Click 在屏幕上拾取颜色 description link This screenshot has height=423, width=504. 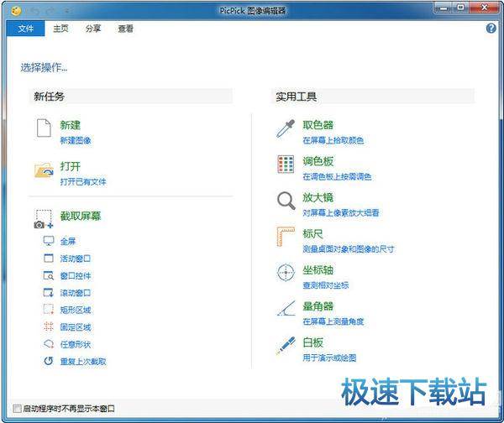tap(333, 140)
